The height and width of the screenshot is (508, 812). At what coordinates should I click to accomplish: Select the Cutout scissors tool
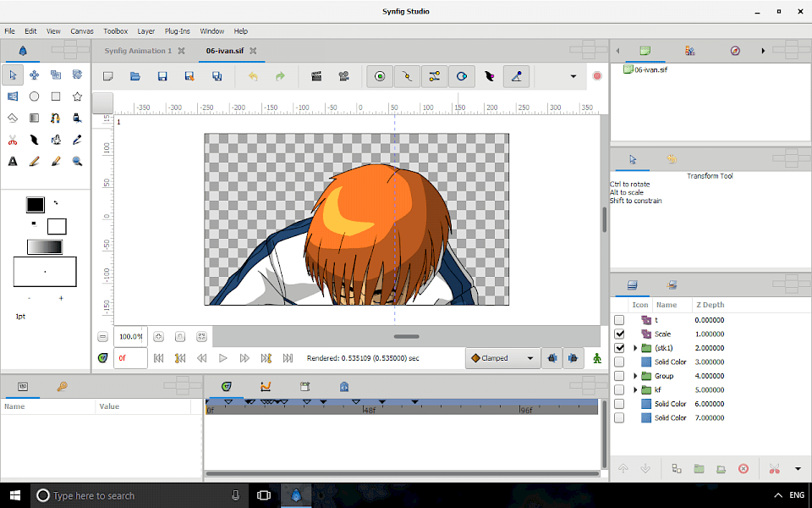[x=13, y=140]
